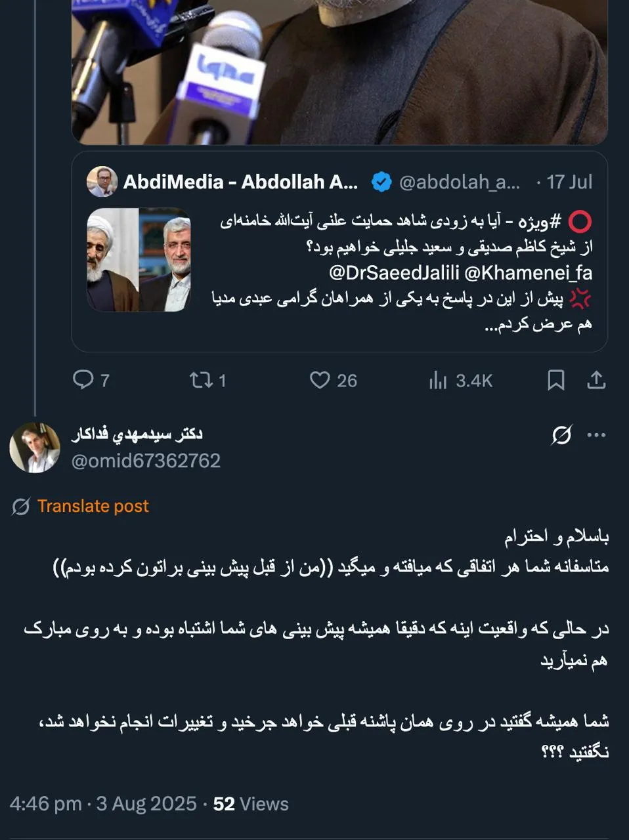Click the profile avatar of دکتر سیدمهدی فداکار
This screenshot has width=629, height=840.
[x=35, y=448]
